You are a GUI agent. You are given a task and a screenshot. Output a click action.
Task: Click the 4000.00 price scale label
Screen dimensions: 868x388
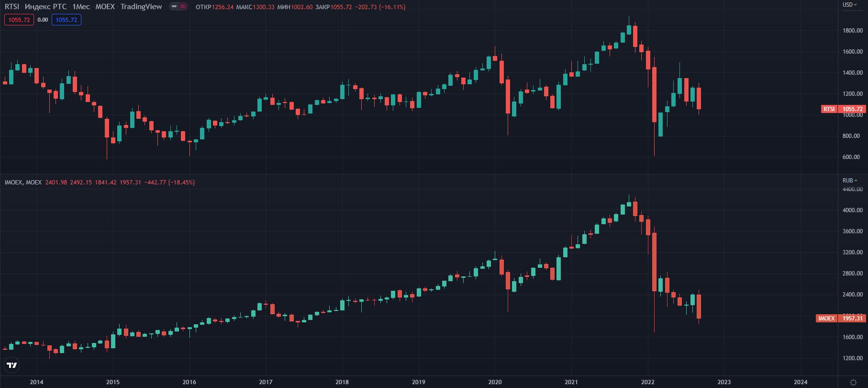(853, 210)
